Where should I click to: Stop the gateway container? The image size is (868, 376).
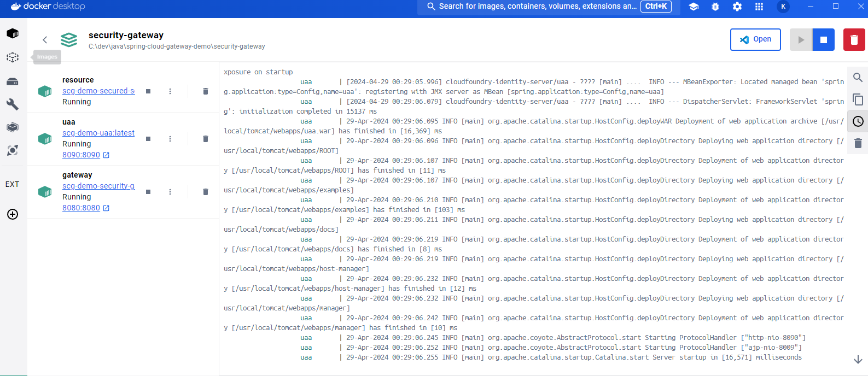148,192
